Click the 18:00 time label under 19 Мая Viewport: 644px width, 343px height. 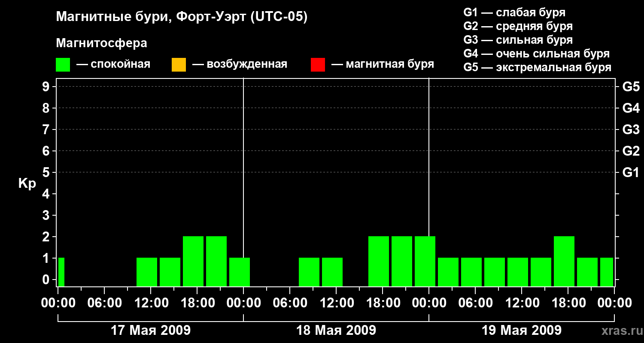tap(568, 303)
